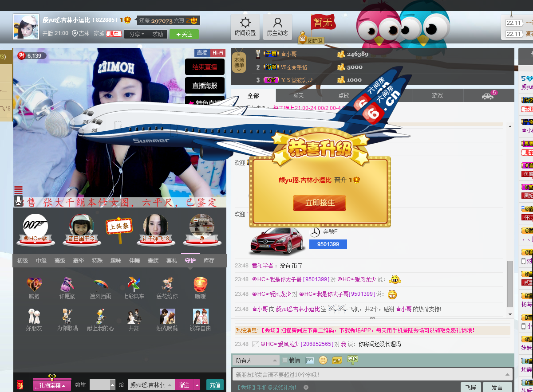The height and width of the screenshot is (392, 533).
Task: Open the 库存 inventory tab
Action: pyautogui.click(x=209, y=261)
